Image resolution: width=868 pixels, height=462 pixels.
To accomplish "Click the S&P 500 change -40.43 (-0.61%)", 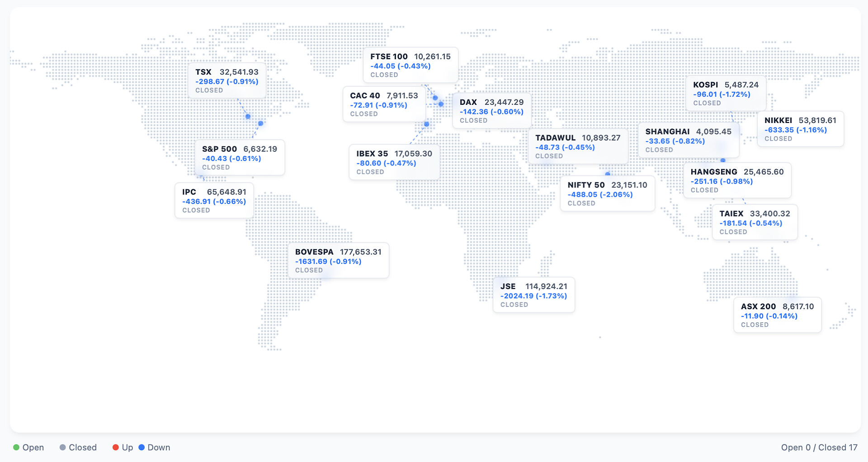I will click(x=231, y=159).
